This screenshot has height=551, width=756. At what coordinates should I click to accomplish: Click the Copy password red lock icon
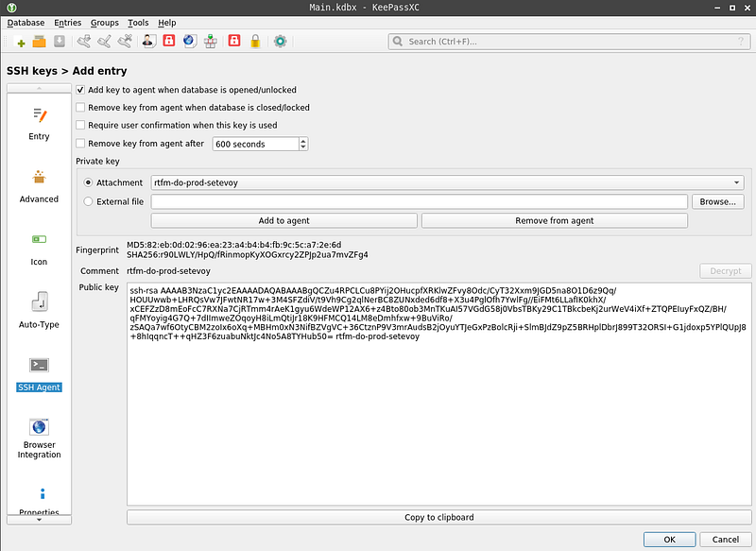coord(169,41)
